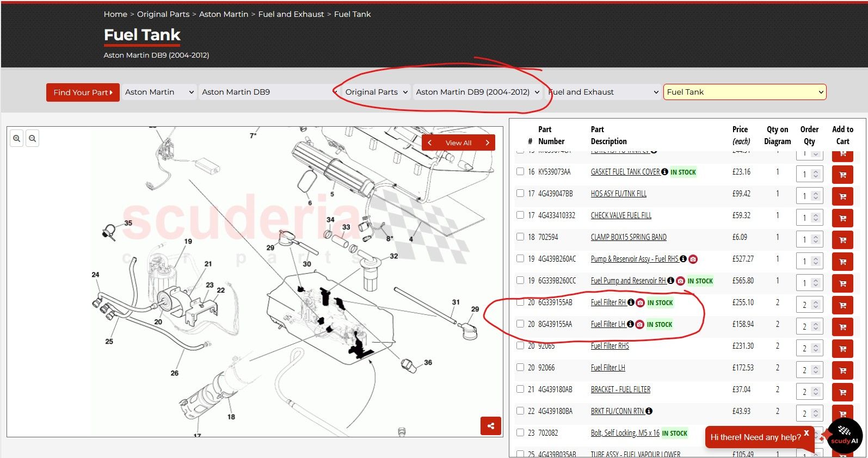Open the Aston Martin DB9 (2004-2012) dropdown
The width and height of the screenshot is (868, 458).
(477, 92)
